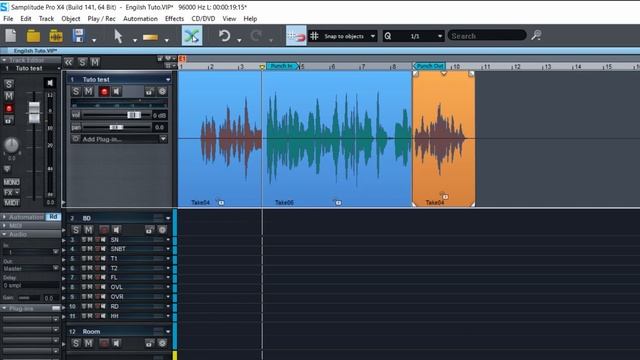Mute track in left Track Editor strip

point(9,96)
